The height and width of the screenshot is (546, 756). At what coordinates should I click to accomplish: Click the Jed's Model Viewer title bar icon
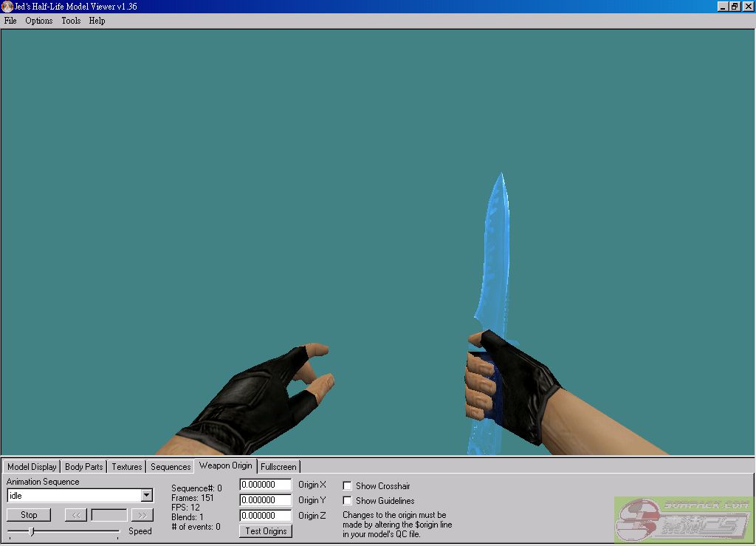[x=7, y=7]
